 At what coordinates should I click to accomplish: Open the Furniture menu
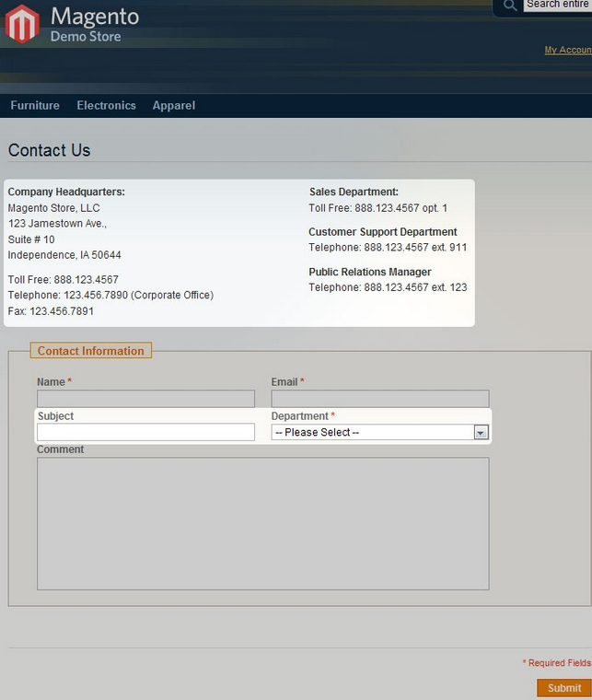coord(35,105)
